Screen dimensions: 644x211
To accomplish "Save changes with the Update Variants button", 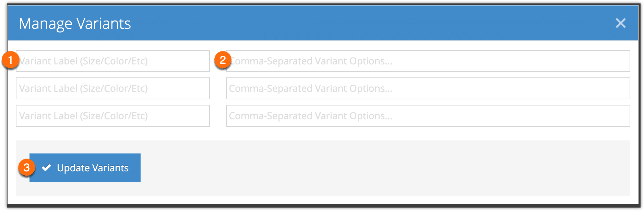I will 85,168.
